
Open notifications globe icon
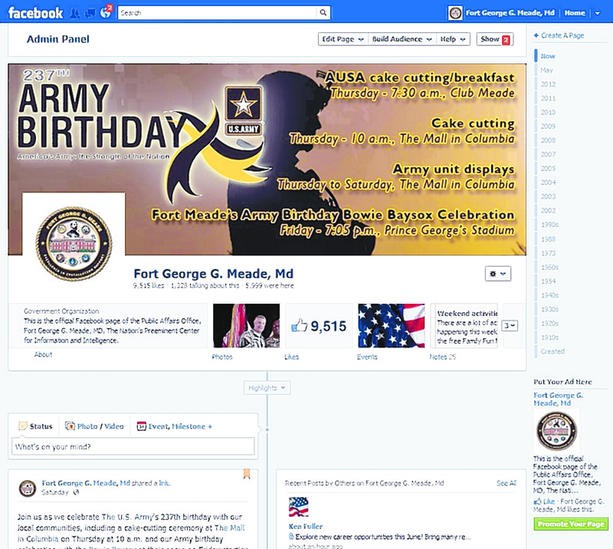[x=106, y=12]
